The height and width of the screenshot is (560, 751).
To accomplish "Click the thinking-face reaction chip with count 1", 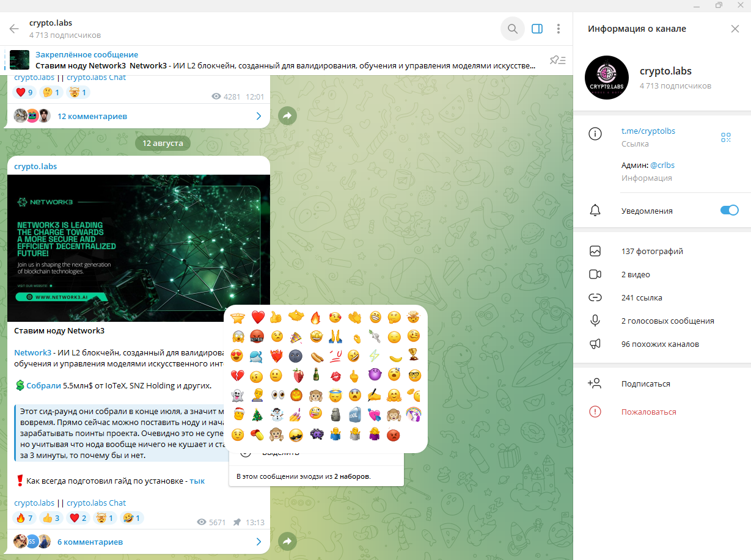I will [51, 92].
